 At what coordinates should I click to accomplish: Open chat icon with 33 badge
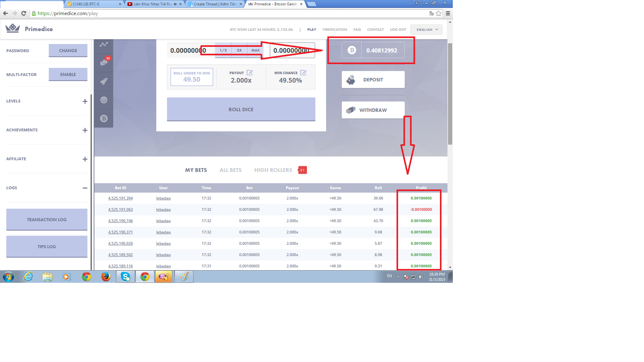coord(104,63)
